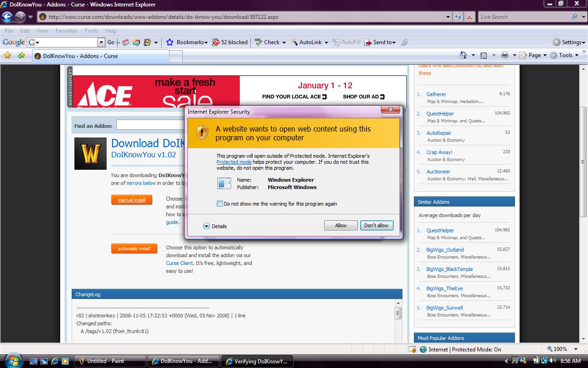Image resolution: width=588 pixels, height=368 pixels.
Task: Open the Gatherer addon link
Action: (x=436, y=94)
